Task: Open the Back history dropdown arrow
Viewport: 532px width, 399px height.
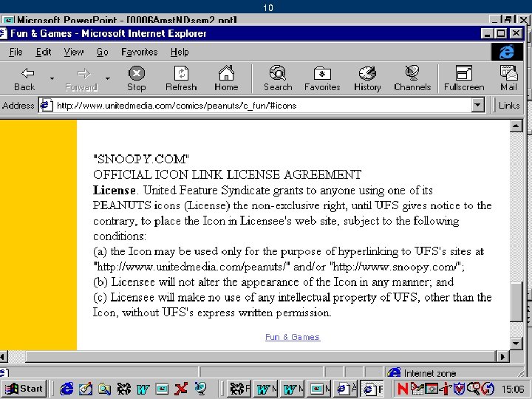Action: tap(52, 79)
